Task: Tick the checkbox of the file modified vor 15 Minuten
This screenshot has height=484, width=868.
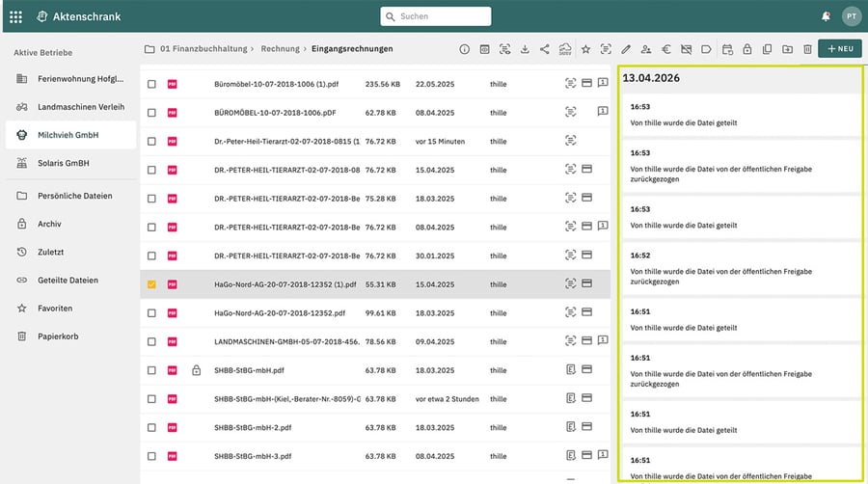Action: pos(151,142)
